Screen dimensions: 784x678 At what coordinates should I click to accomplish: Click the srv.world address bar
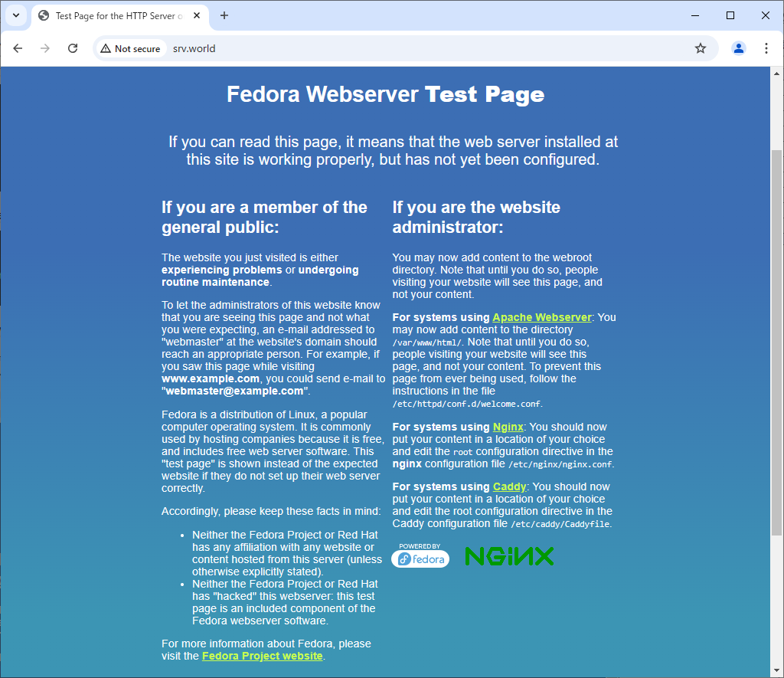[421, 48]
